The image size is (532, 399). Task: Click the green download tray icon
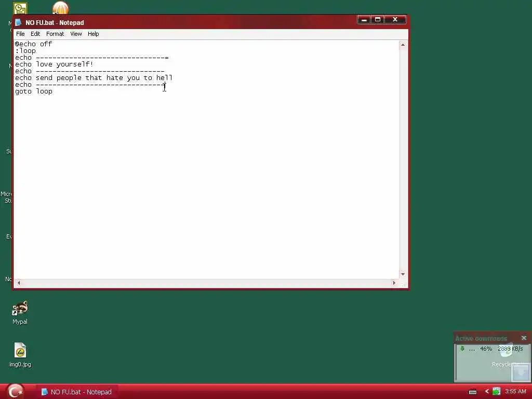pyautogui.click(x=496, y=391)
